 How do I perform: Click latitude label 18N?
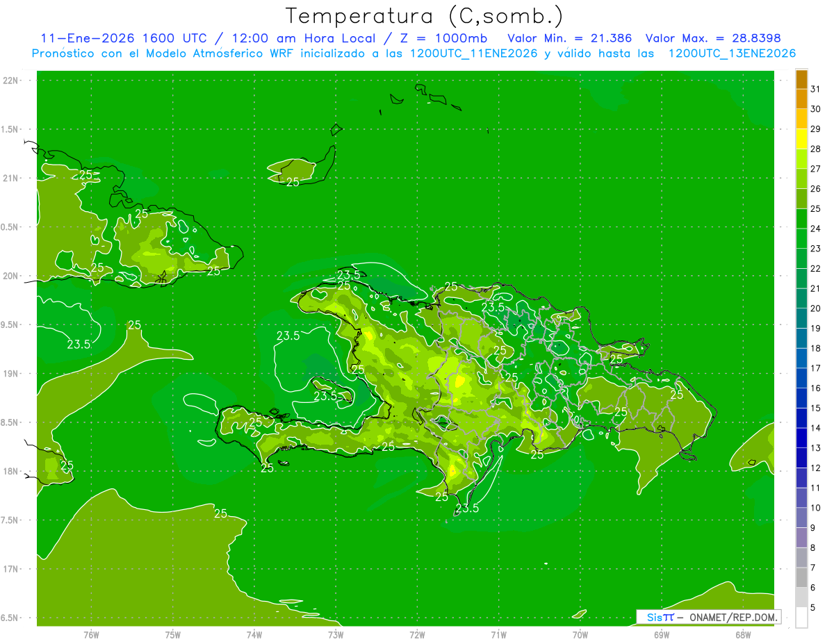pos(10,472)
